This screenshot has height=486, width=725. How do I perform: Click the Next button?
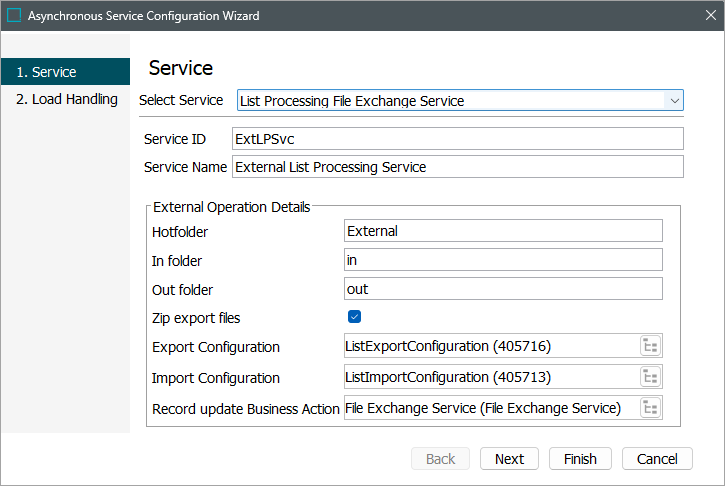[x=509, y=459]
